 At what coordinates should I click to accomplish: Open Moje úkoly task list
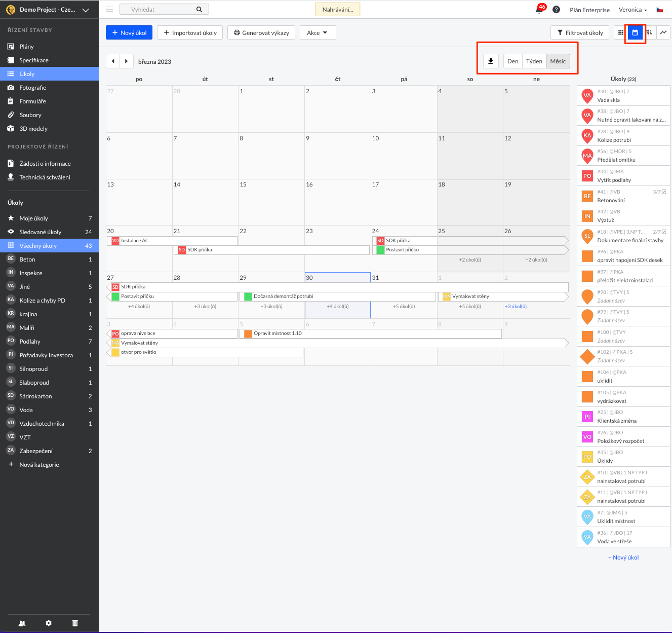click(33, 218)
